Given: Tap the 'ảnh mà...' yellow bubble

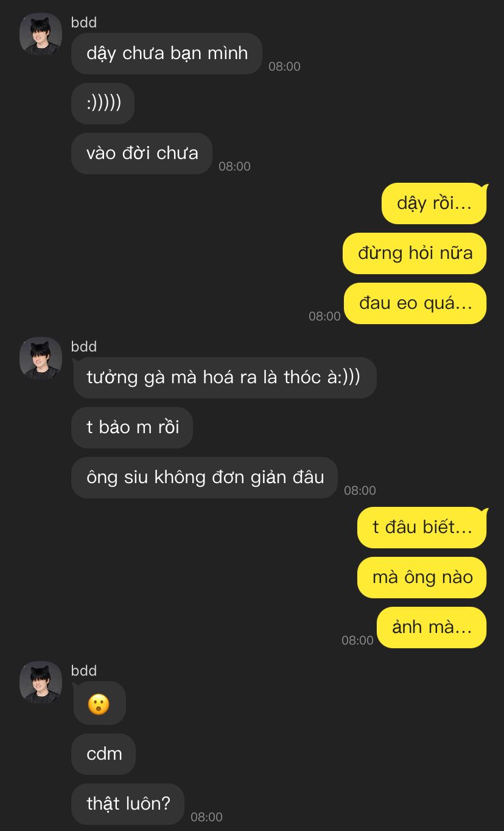Looking at the screenshot, I should click(x=432, y=628).
